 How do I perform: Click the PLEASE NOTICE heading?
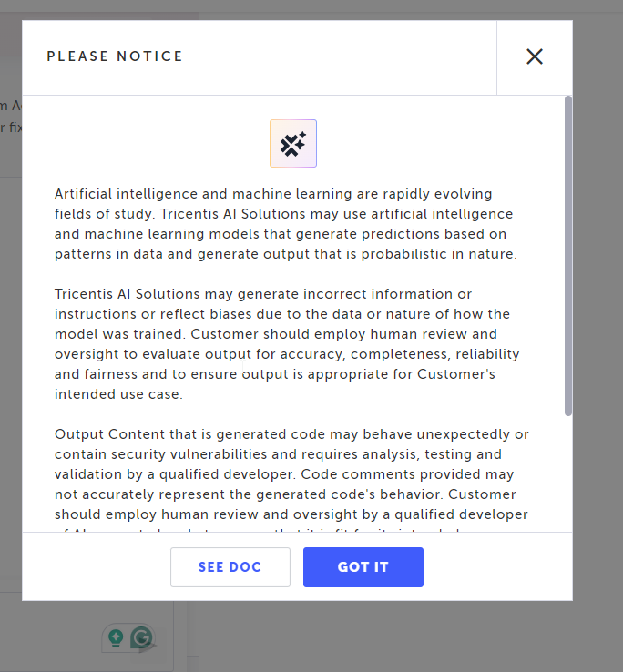pos(115,56)
